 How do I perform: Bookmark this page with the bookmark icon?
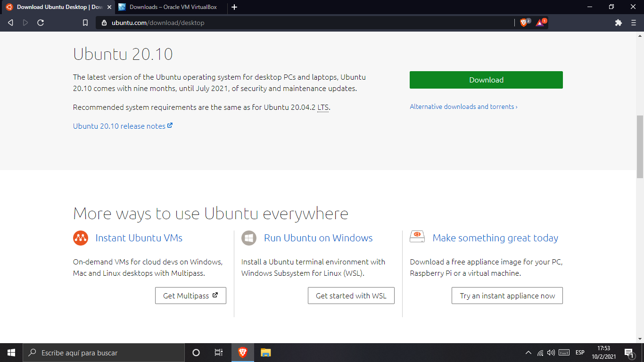click(x=85, y=23)
